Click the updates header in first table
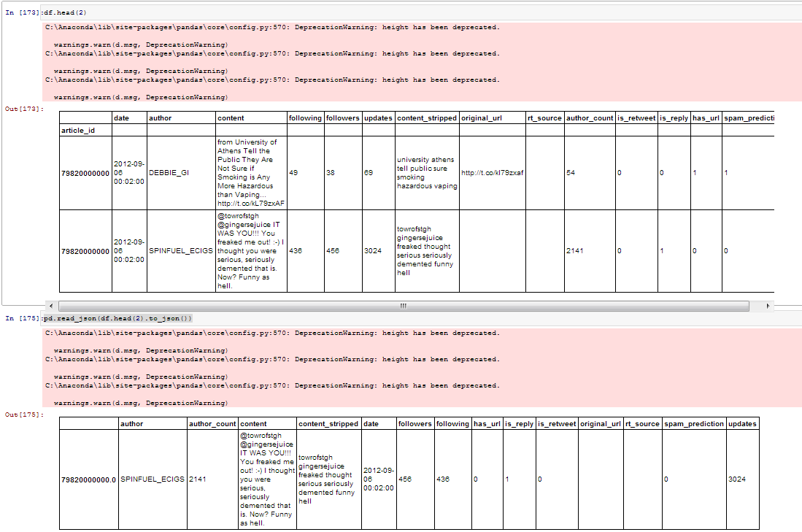This screenshot has height=532, width=802. pos(379,117)
